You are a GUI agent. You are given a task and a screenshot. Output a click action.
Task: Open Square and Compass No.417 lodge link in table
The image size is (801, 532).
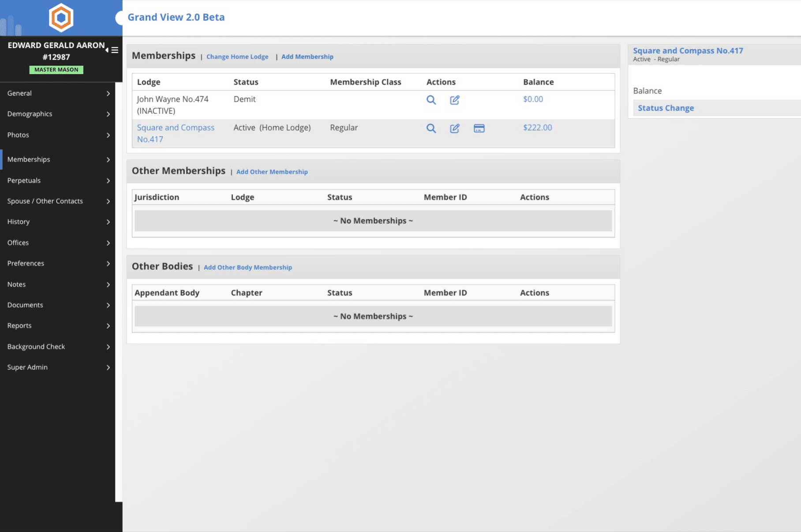(176, 133)
